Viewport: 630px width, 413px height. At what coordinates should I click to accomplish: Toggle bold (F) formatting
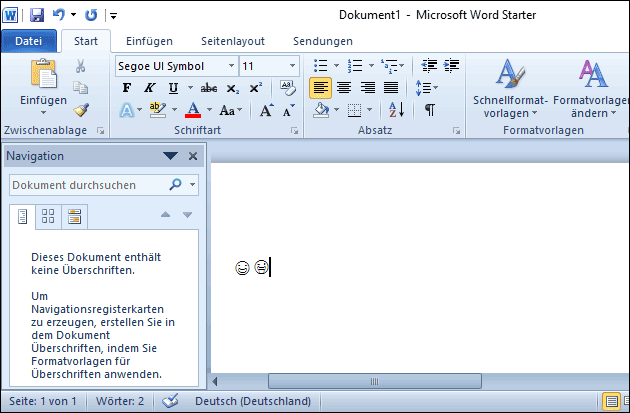pos(127,88)
